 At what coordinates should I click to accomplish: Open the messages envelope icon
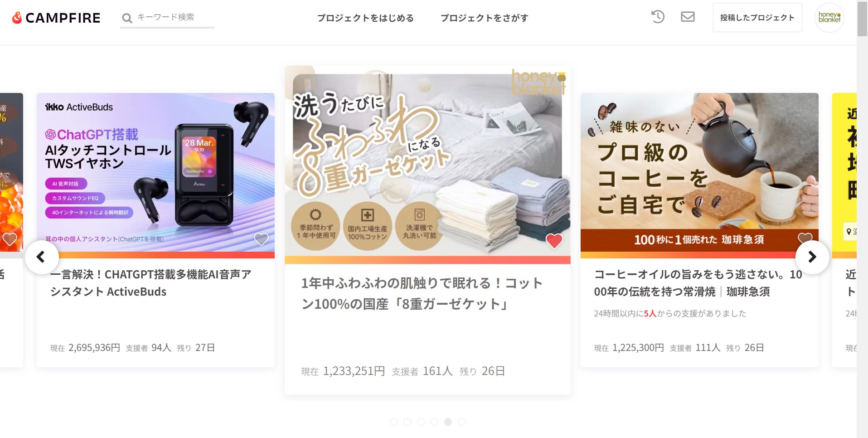pos(688,17)
